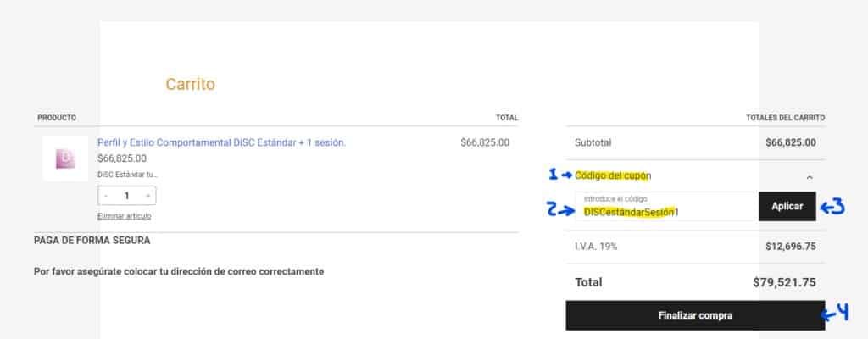The width and height of the screenshot is (868, 339).
Task: Increase quantity with the plus button
Action: point(148,196)
